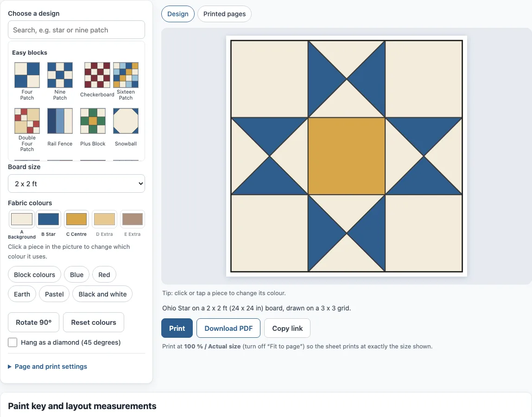Click the design search field
This screenshot has width=532, height=417.
(x=76, y=30)
